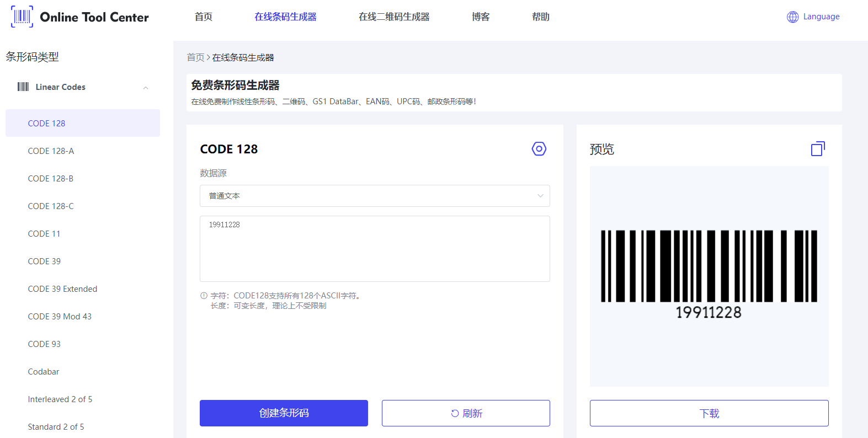Click the 预览 panel heading
This screenshot has height=438, width=868.
(x=602, y=149)
